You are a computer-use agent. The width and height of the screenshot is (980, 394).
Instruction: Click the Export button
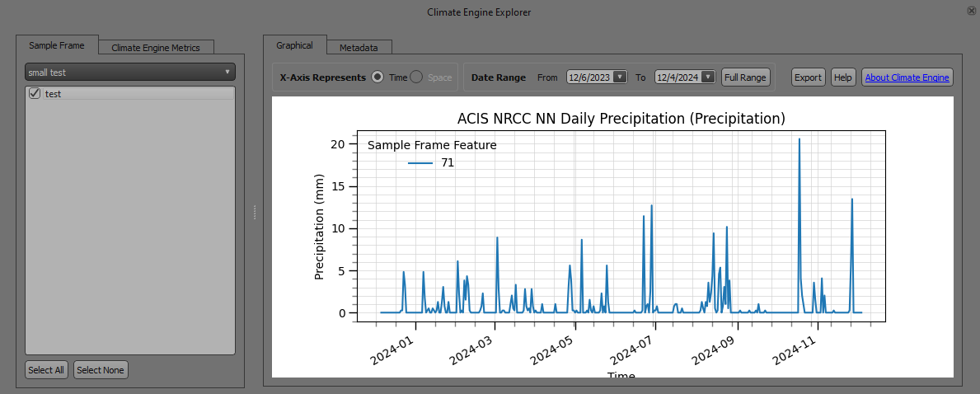coord(808,77)
